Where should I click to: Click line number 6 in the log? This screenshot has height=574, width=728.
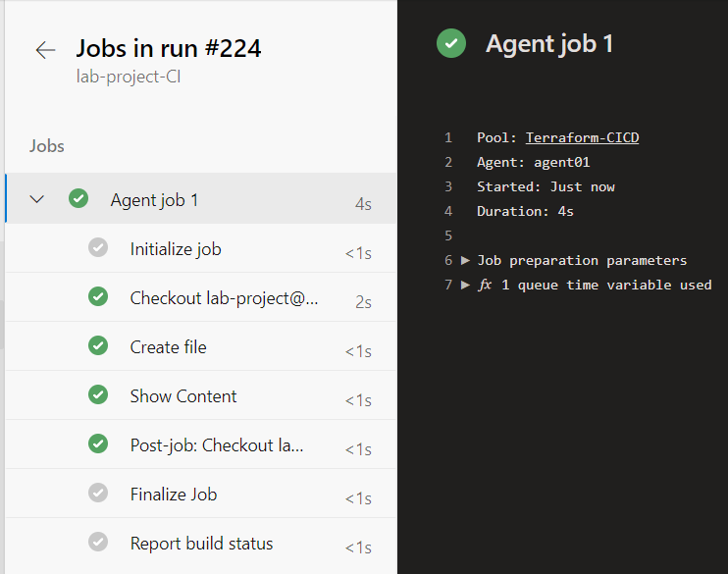[448, 260]
